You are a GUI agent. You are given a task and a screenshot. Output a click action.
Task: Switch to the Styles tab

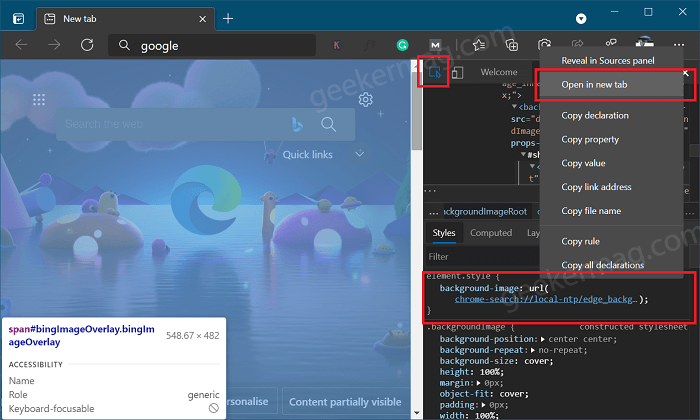tap(444, 233)
